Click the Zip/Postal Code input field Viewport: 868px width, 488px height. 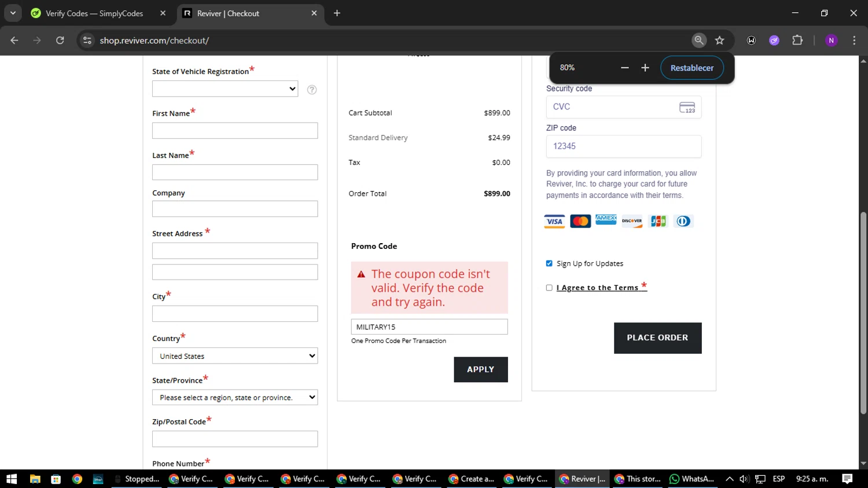(235, 439)
